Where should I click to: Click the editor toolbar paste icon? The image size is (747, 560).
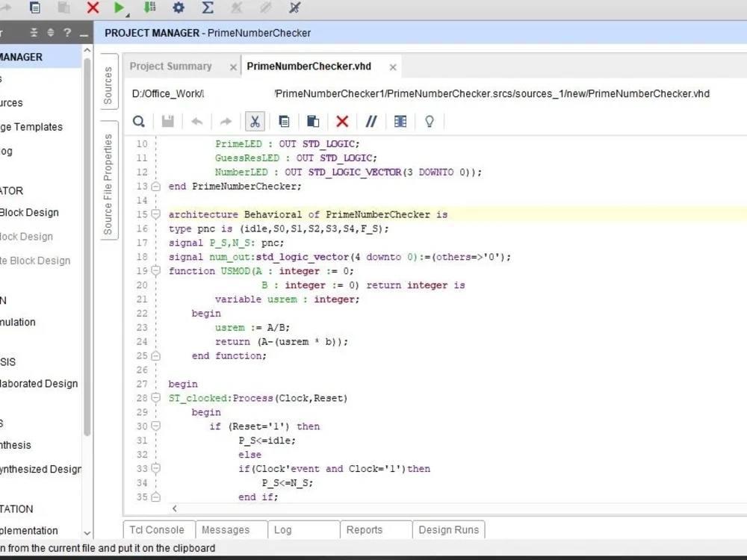313,122
